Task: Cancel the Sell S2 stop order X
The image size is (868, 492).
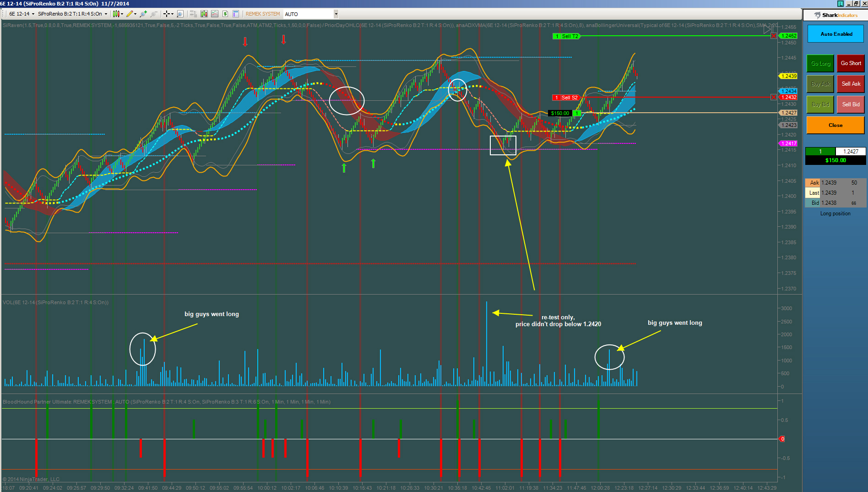Action: tap(774, 97)
